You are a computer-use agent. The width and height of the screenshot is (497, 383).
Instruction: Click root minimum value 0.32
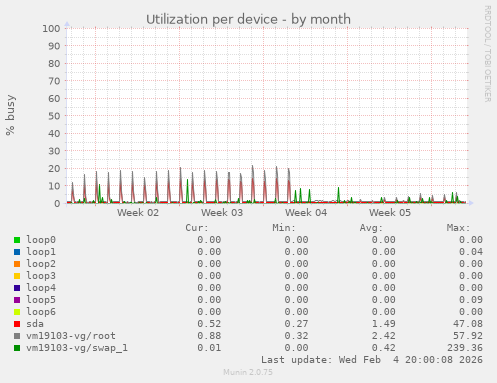296,336
